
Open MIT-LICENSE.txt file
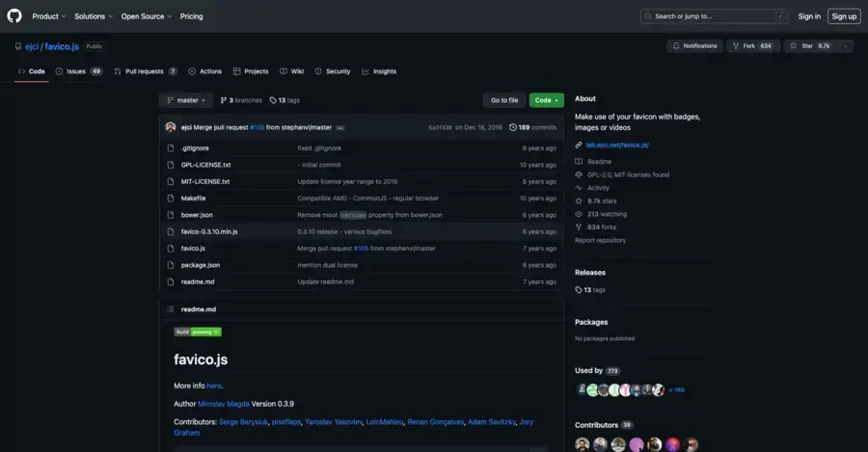[205, 181]
